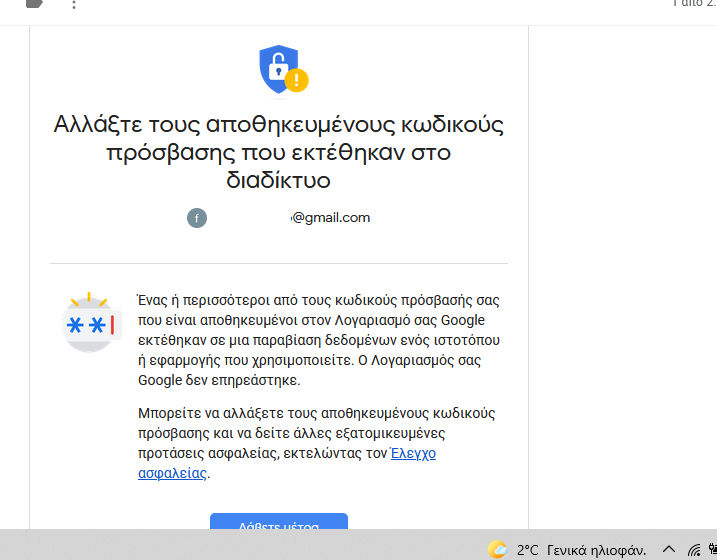Open the network Wi-Fi tray icon
Image resolution: width=717 pixels, height=560 pixels.
(694, 549)
